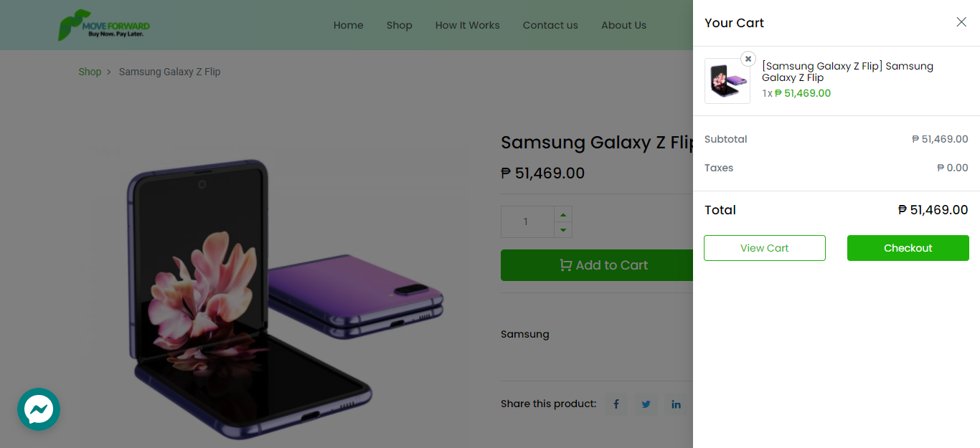Follow the Shop breadcrumb link
Image resolution: width=980 pixels, height=448 pixels.
(x=90, y=72)
